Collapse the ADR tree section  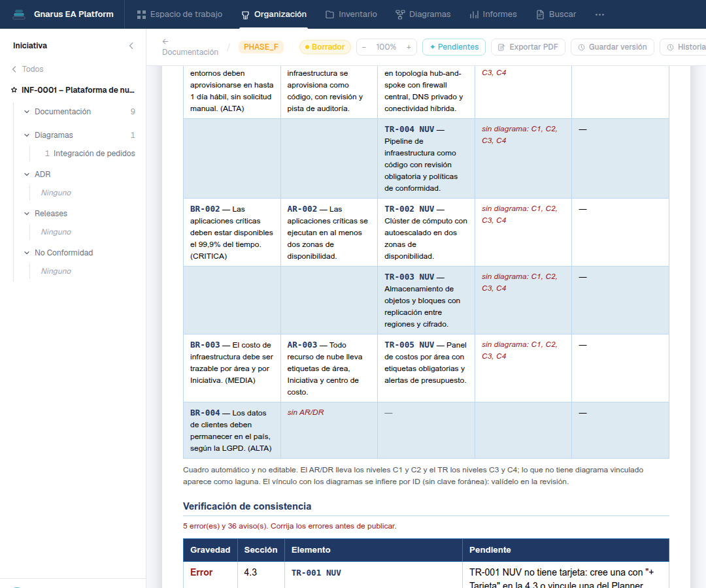click(x=27, y=174)
